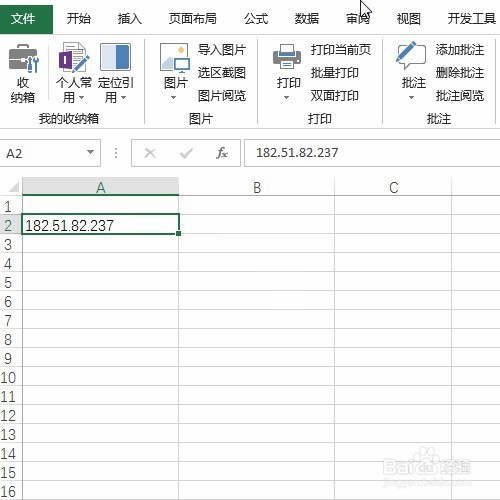Image resolution: width=500 pixels, height=500 pixels.
Task: Open the 个人常用 icon
Action: pos(74,57)
